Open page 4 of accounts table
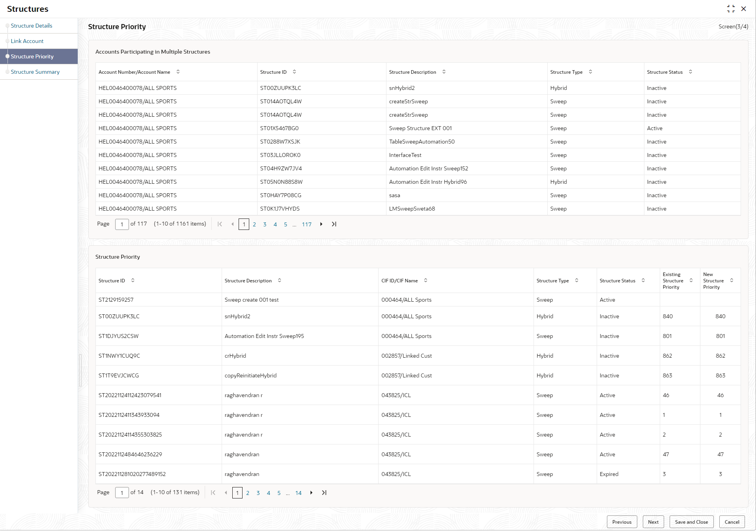The image size is (756, 532). [x=275, y=224]
